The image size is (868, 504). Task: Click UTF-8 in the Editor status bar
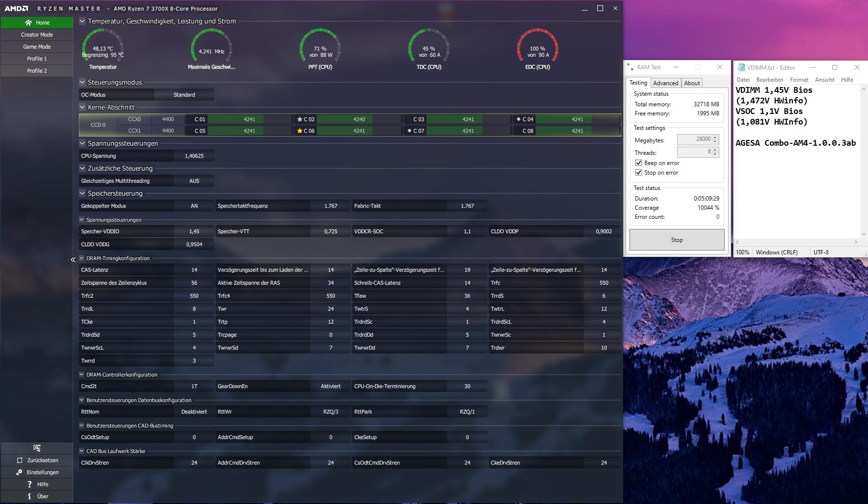(821, 252)
